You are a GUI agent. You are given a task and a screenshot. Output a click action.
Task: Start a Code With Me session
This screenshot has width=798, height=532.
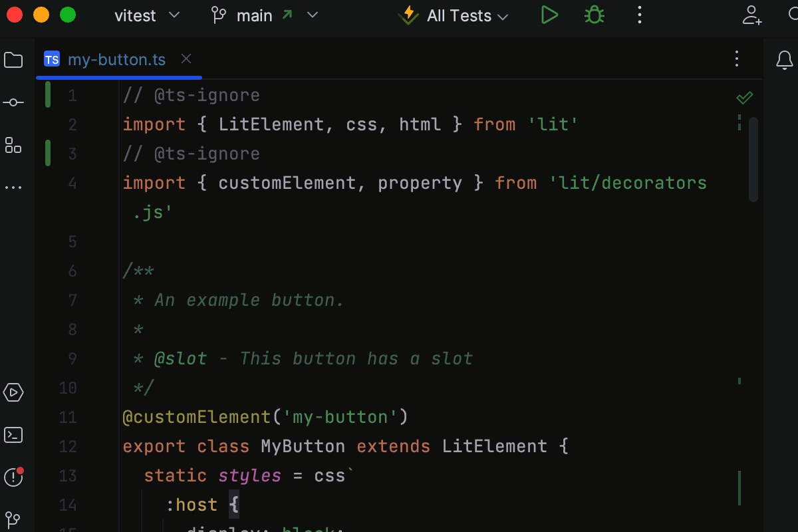[751, 15]
